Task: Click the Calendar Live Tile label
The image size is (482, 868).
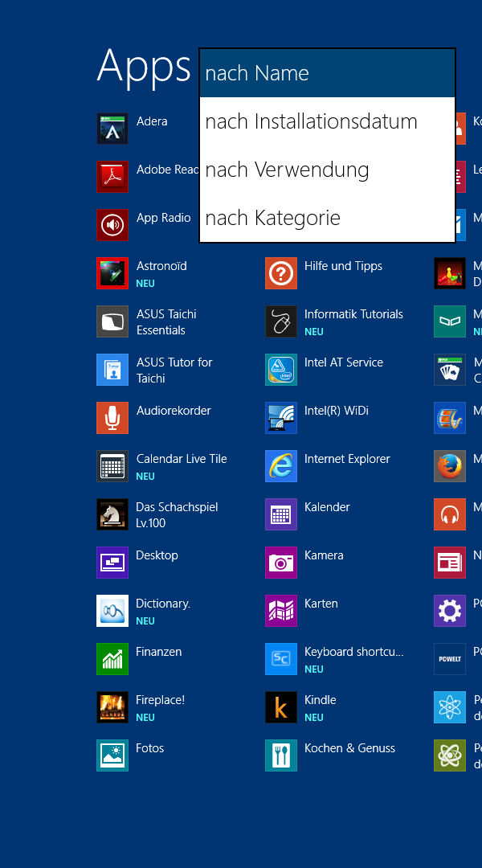Action: (182, 459)
